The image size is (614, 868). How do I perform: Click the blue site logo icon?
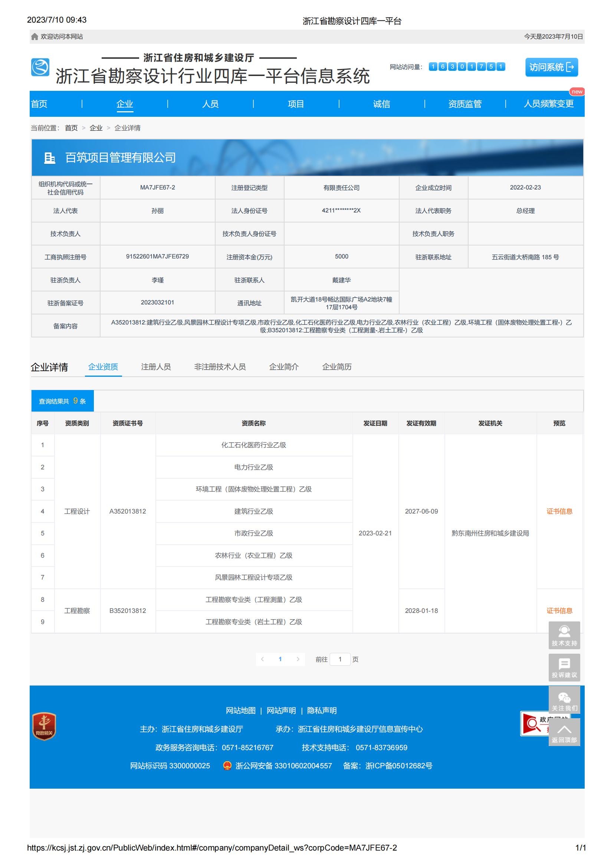pyautogui.click(x=40, y=67)
